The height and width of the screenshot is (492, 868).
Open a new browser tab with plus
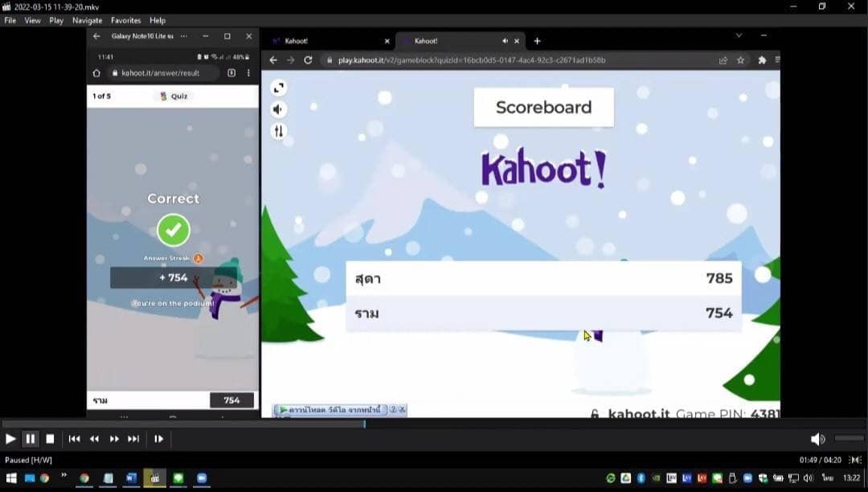(x=537, y=41)
